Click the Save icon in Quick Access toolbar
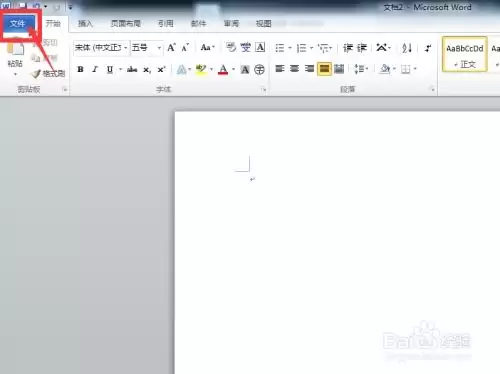Screen dimensions: 500x374 (22, 6)
